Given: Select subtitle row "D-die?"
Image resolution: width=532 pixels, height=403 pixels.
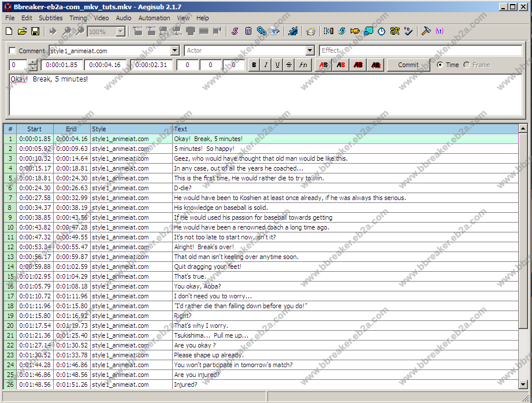Looking at the screenshot, I should tap(347, 188).
